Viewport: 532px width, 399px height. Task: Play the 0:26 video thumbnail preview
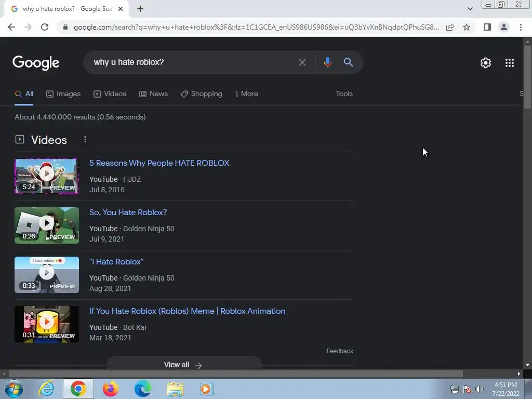(x=47, y=225)
